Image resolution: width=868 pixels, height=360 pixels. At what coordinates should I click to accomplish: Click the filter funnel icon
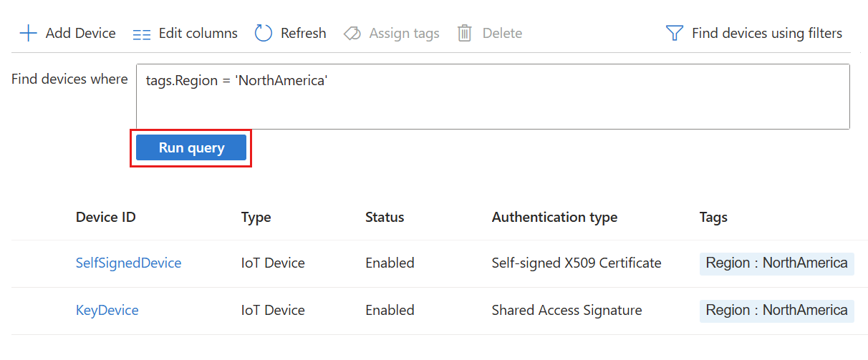pyautogui.click(x=675, y=34)
